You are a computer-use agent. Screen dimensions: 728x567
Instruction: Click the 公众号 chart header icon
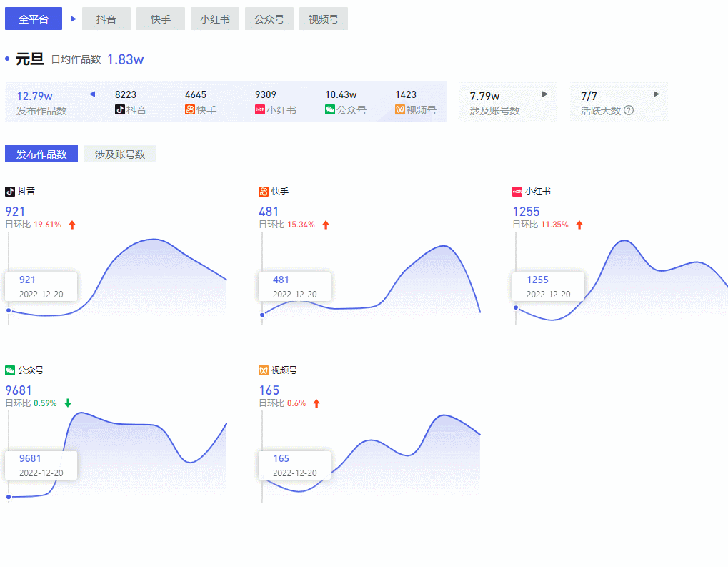point(10,370)
